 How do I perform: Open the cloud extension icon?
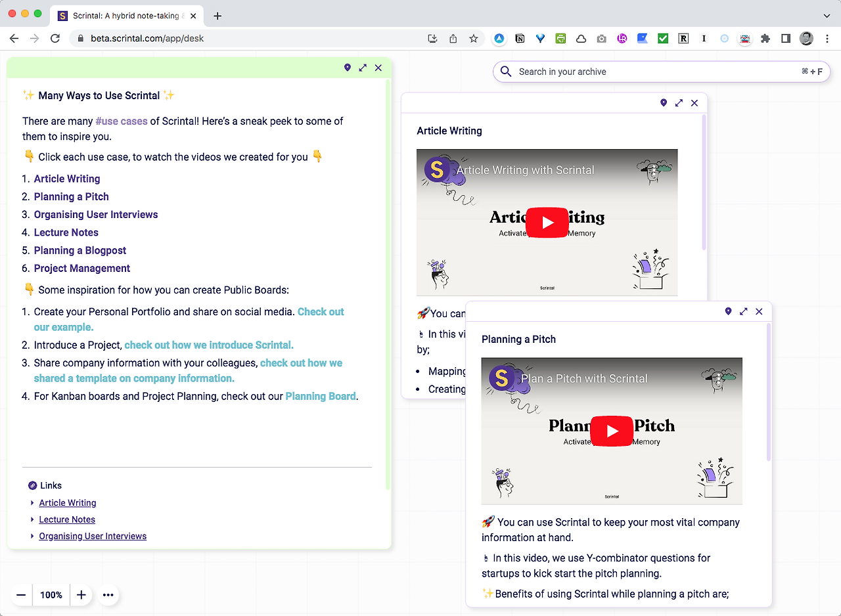click(581, 39)
